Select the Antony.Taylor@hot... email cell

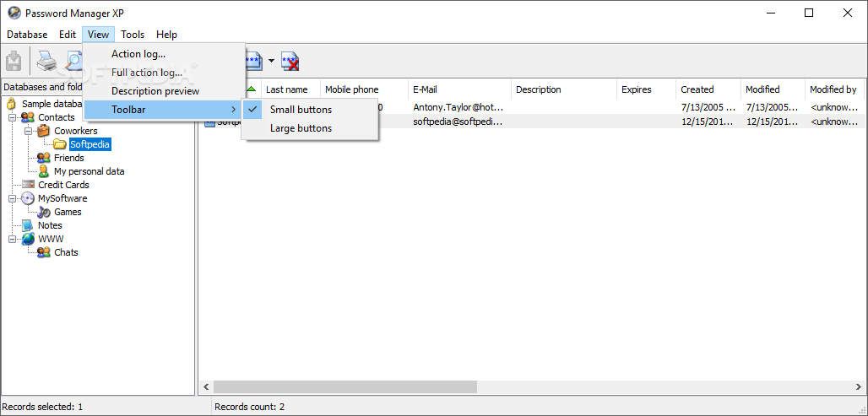(x=458, y=107)
